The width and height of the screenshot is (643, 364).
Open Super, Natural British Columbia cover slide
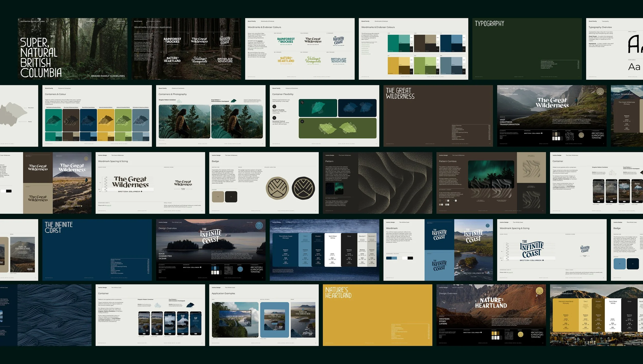pos(73,49)
